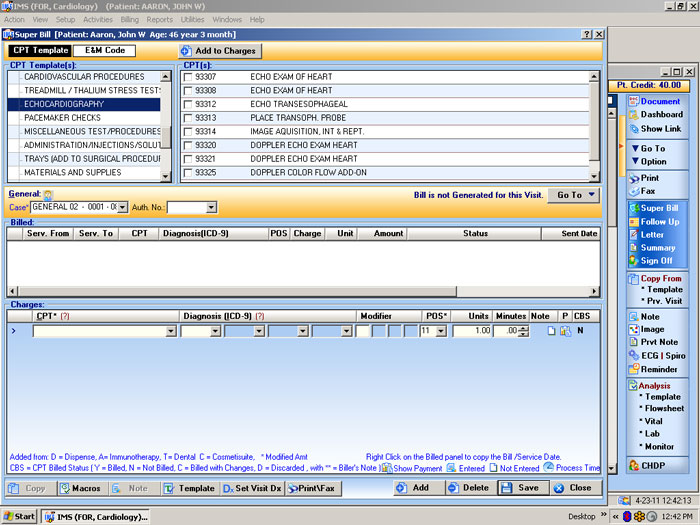Click the Minutes spinner control
Viewport: 700px width, 525px height.
(x=525, y=331)
